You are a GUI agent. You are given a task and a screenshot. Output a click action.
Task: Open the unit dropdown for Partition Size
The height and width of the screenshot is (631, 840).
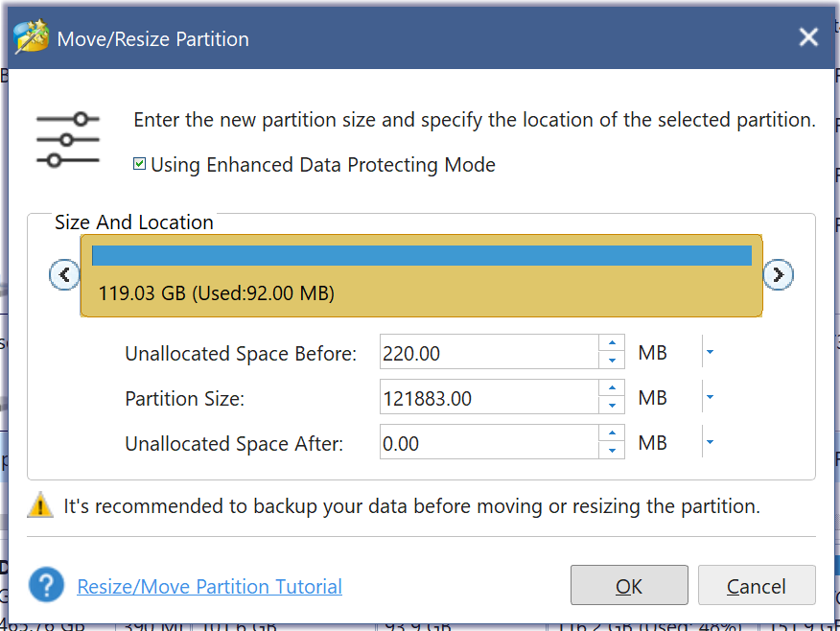(x=709, y=397)
